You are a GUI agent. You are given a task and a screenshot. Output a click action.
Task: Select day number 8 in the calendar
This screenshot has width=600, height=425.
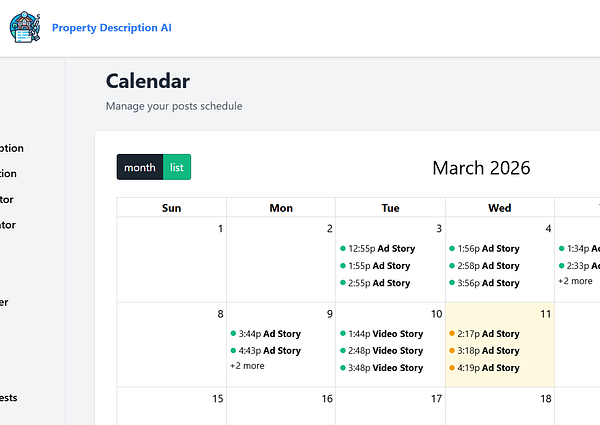point(220,314)
